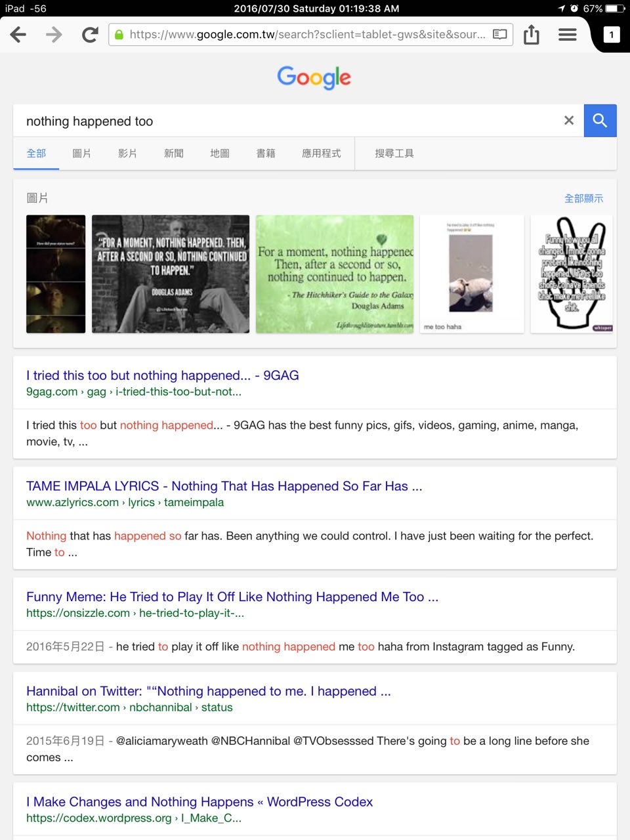Tap the twitter.com nbchannibal URL breadcrumb
Screen dimensions: 630x840
click(x=129, y=708)
